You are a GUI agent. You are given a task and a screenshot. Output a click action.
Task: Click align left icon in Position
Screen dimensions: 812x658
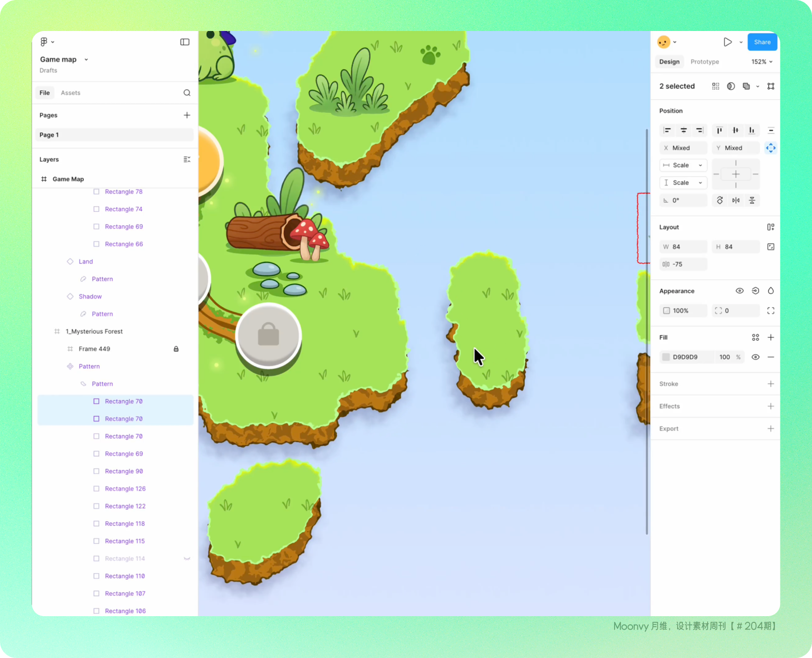click(x=667, y=130)
